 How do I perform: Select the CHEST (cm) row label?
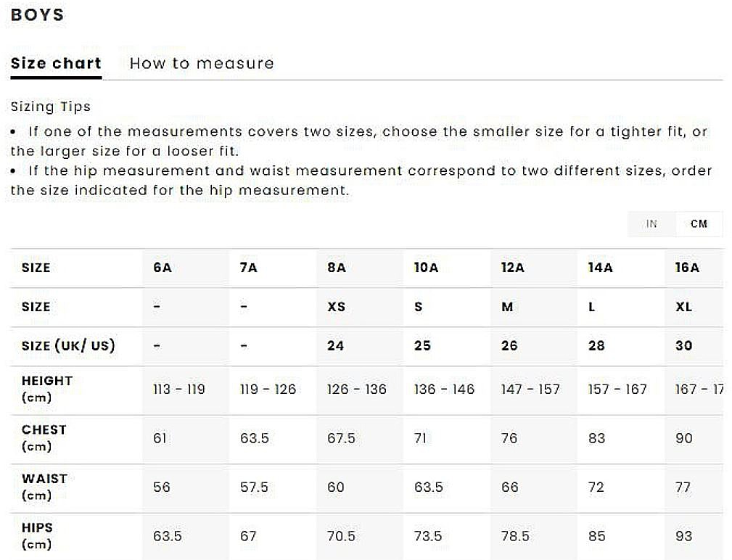click(x=44, y=438)
